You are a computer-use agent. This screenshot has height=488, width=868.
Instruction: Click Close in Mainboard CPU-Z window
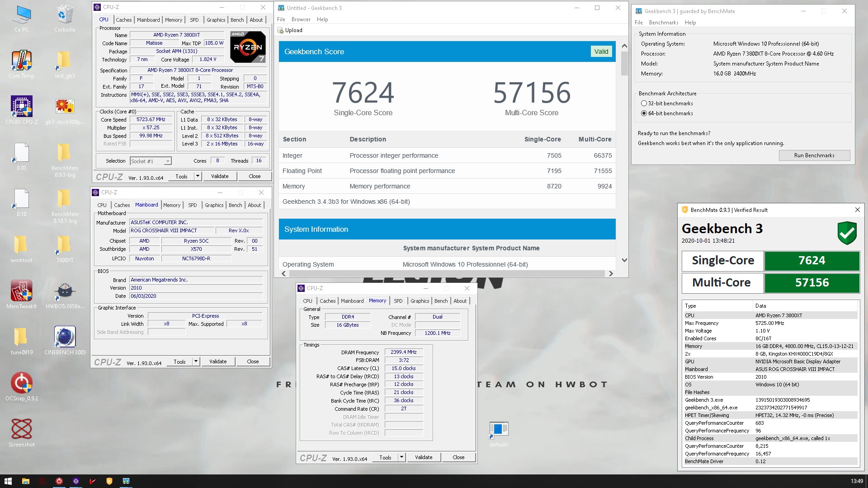coord(253,361)
